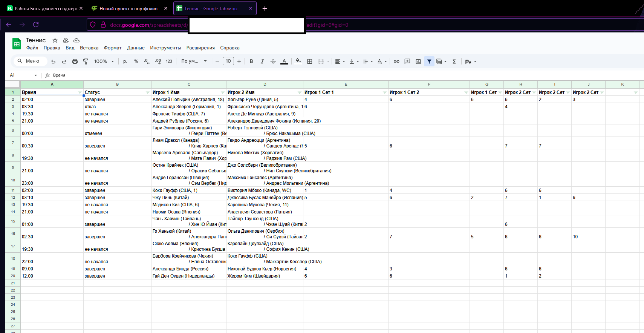644x333 pixels.
Task: Toggle bold formatting
Action: click(251, 61)
